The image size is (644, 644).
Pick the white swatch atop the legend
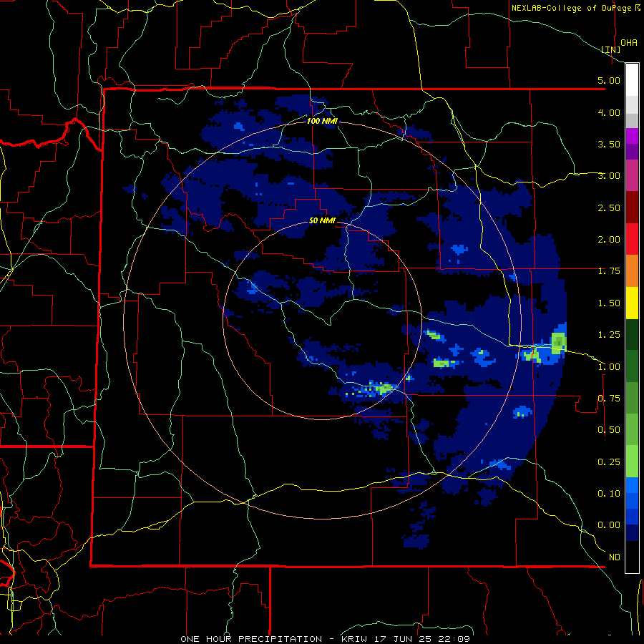pyautogui.click(x=632, y=80)
